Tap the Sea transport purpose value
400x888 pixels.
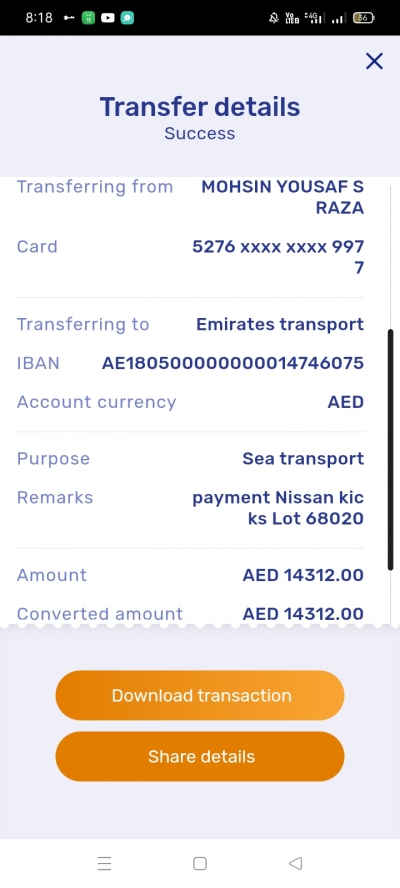[303, 459]
